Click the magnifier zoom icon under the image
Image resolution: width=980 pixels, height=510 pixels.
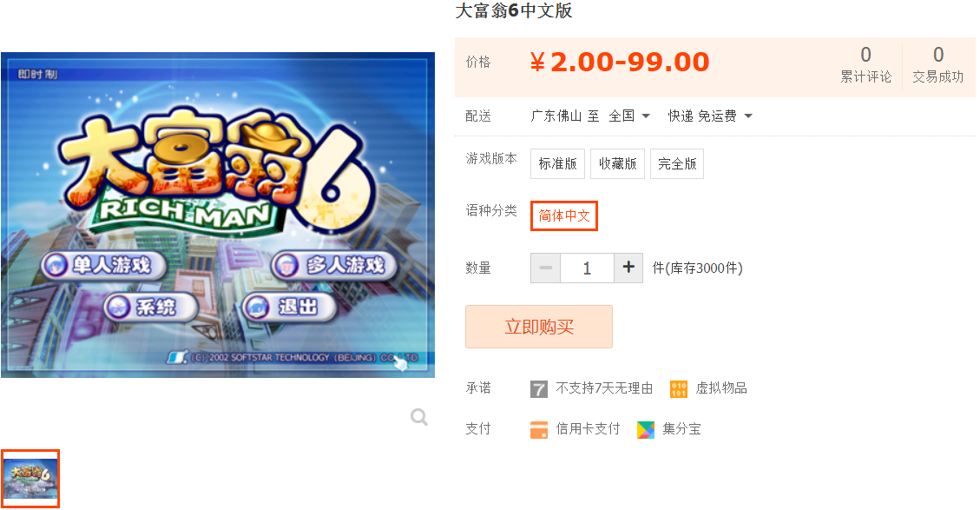[418, 417]
